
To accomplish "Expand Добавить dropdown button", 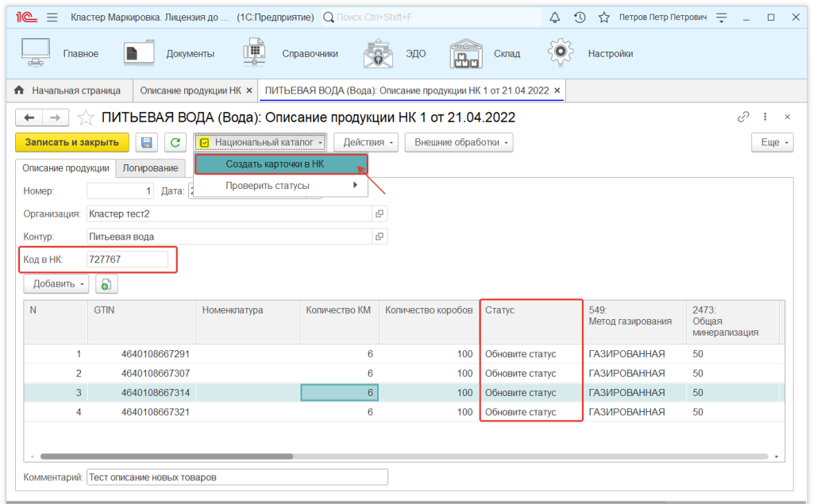I will 56,283.
